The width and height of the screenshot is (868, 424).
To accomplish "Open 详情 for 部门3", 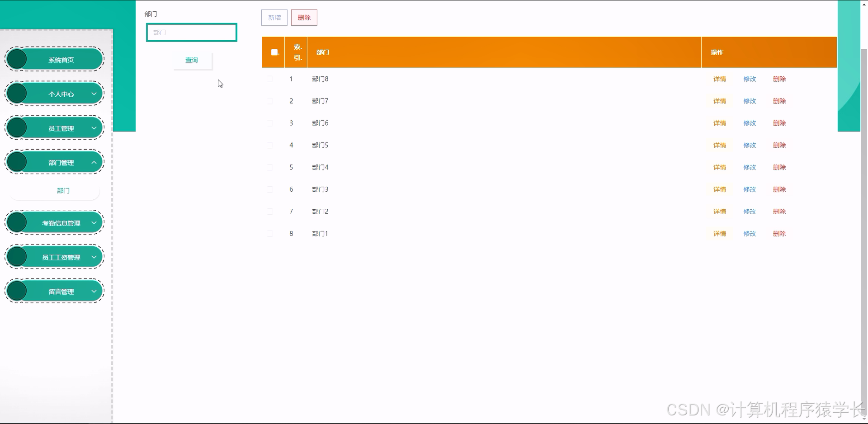I will (720, 190).
